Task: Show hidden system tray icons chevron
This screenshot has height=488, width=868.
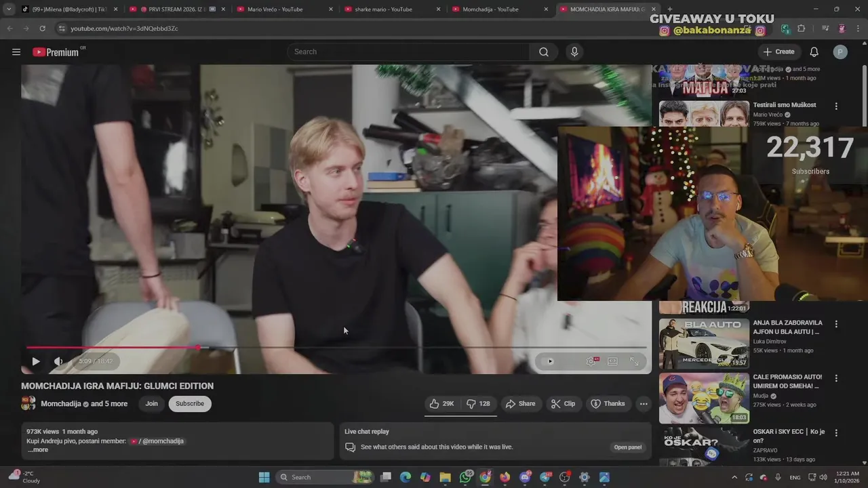Action: click(733, 477)
